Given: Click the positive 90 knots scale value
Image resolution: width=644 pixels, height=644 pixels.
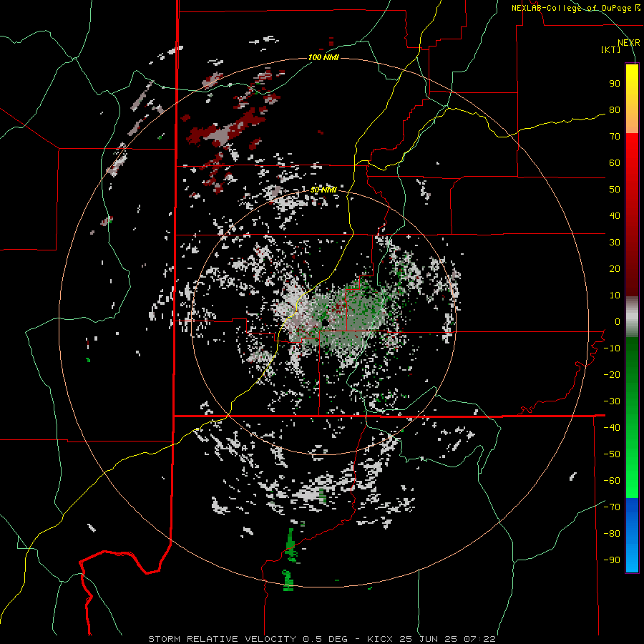Looking at the screenshot, I should tap(615, 84).
